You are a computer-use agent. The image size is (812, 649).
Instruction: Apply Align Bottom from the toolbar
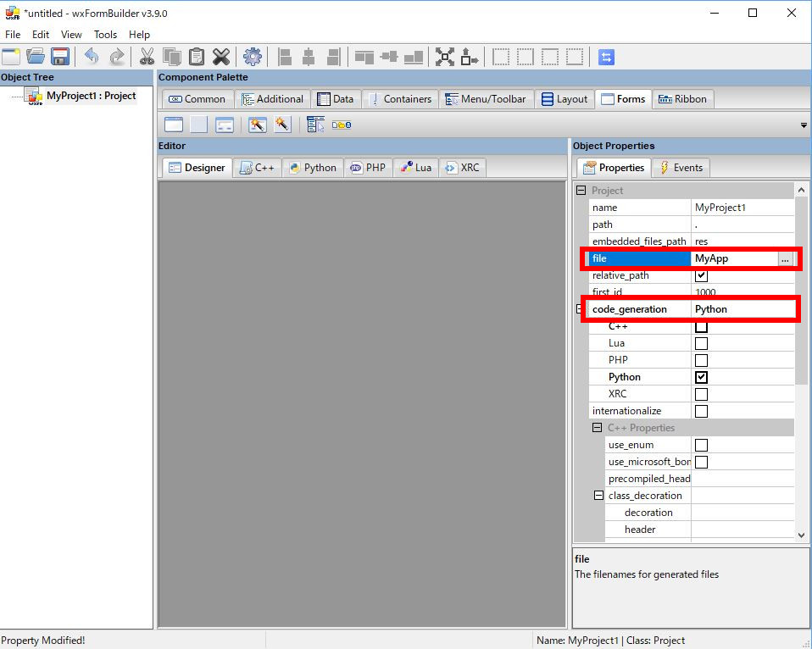[414, 57]
